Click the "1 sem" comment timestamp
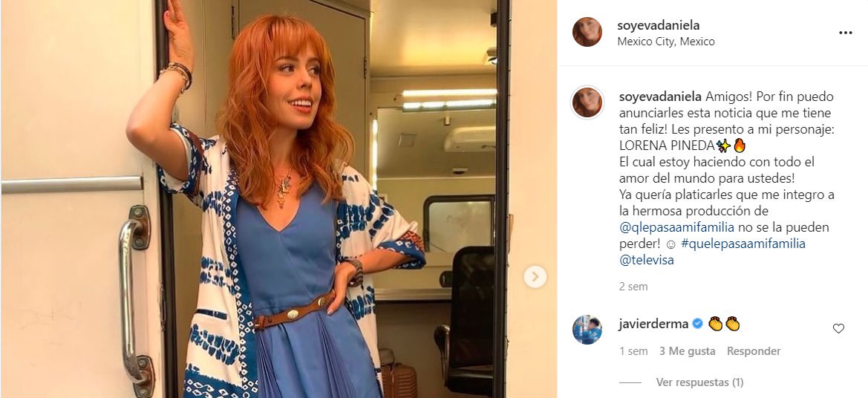This screenshot has height=398, width=868. 633,351
